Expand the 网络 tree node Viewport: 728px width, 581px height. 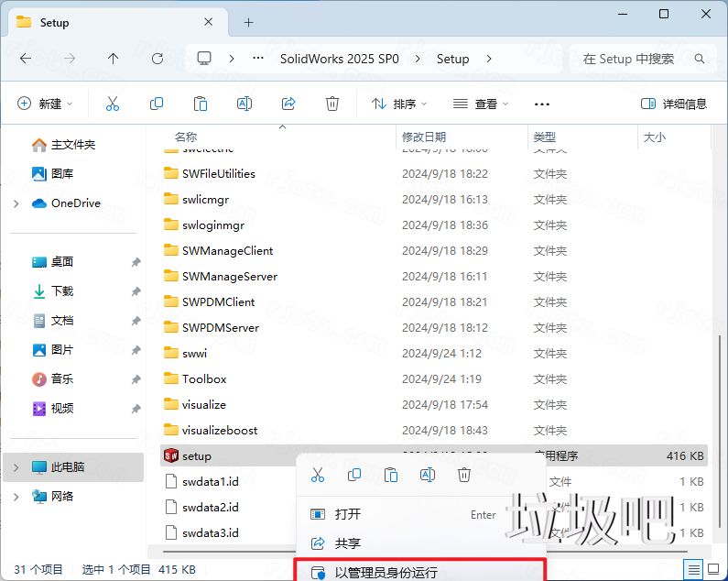click(x=16, y=497)
